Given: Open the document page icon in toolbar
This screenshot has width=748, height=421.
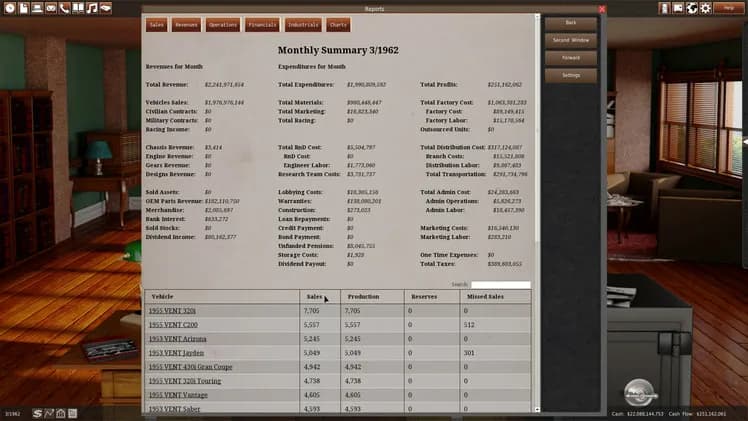Looking at the screenshot, I should coord(23,8).
